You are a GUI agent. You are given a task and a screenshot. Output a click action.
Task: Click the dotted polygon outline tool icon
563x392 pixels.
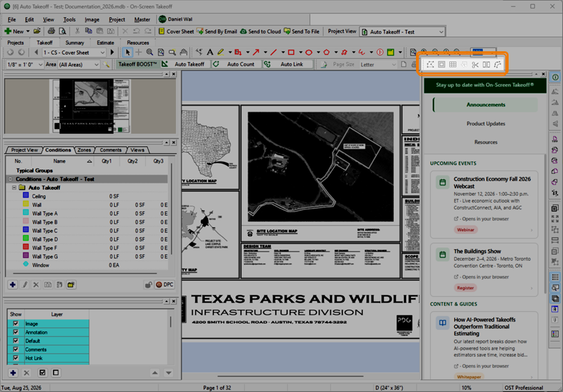pos(430,64)
